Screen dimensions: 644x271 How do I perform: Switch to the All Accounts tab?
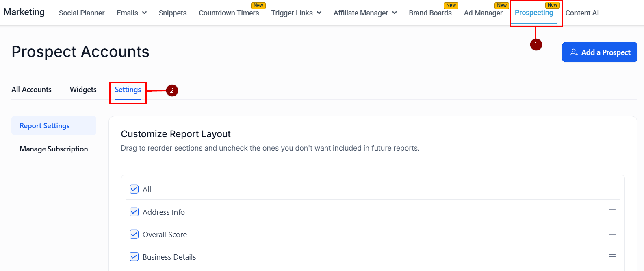click(x=31, y=90)
